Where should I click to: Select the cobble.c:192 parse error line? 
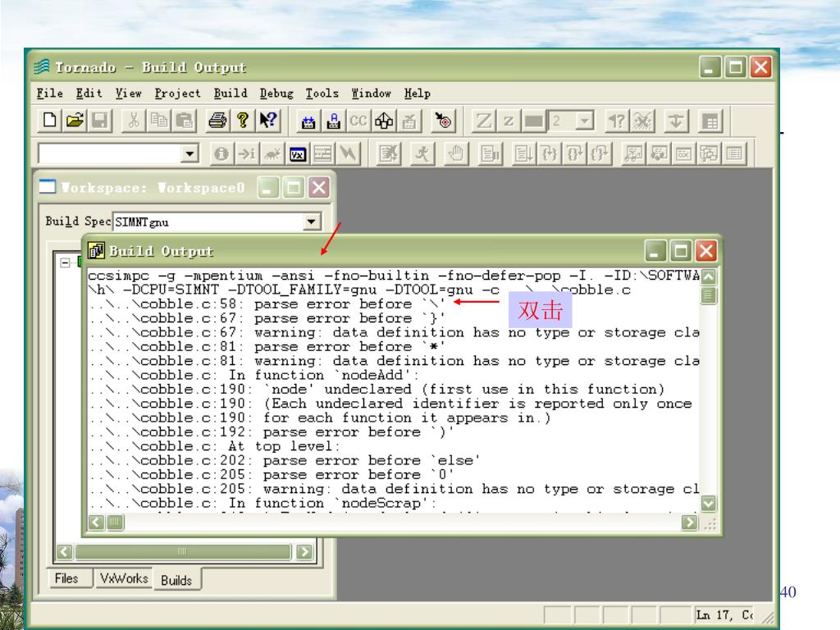[272, 432]
